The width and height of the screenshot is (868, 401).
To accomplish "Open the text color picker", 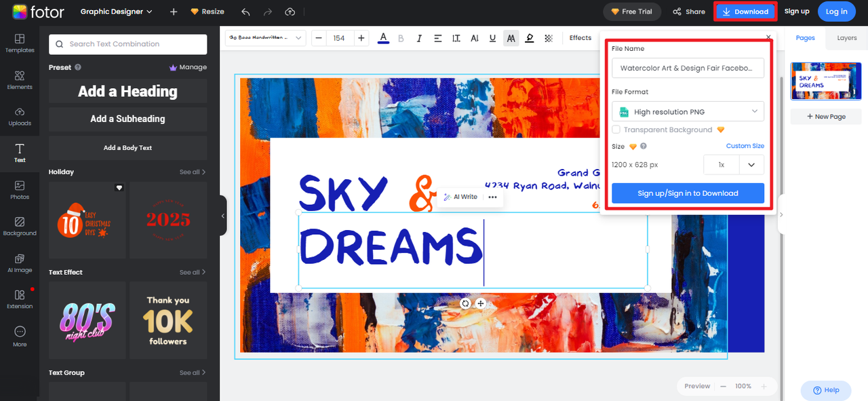I will (x=383, y=38).
